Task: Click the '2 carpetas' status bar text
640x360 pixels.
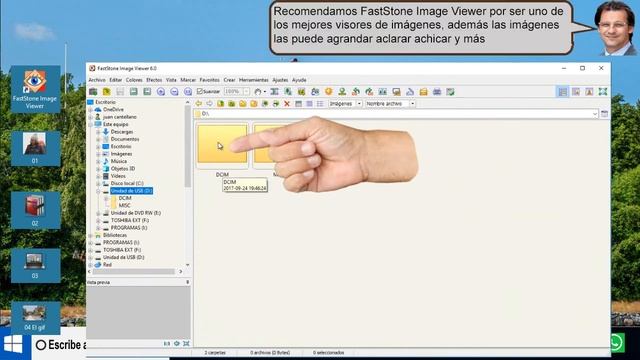Action: (215, 353)
